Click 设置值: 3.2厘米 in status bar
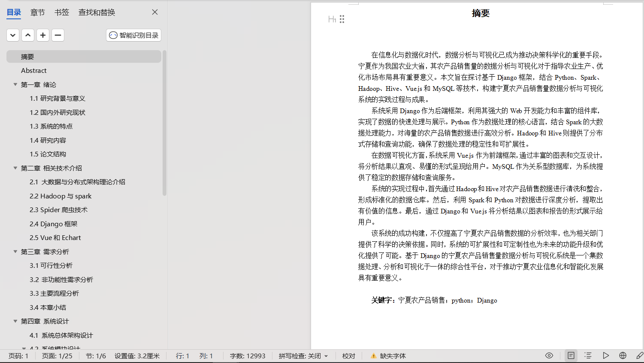The image size is (644, 363). (x=137, y=356)
